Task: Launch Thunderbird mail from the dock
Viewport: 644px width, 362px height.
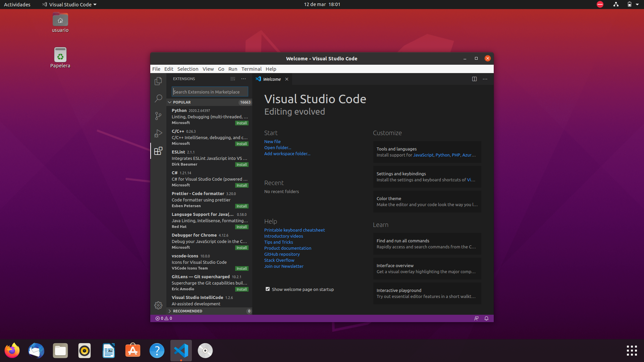Action: pyautogui.click(x=36, y=351)
